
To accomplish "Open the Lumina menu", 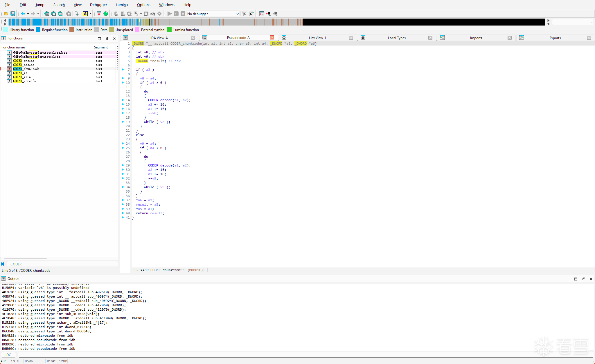I will click(121, 5).
